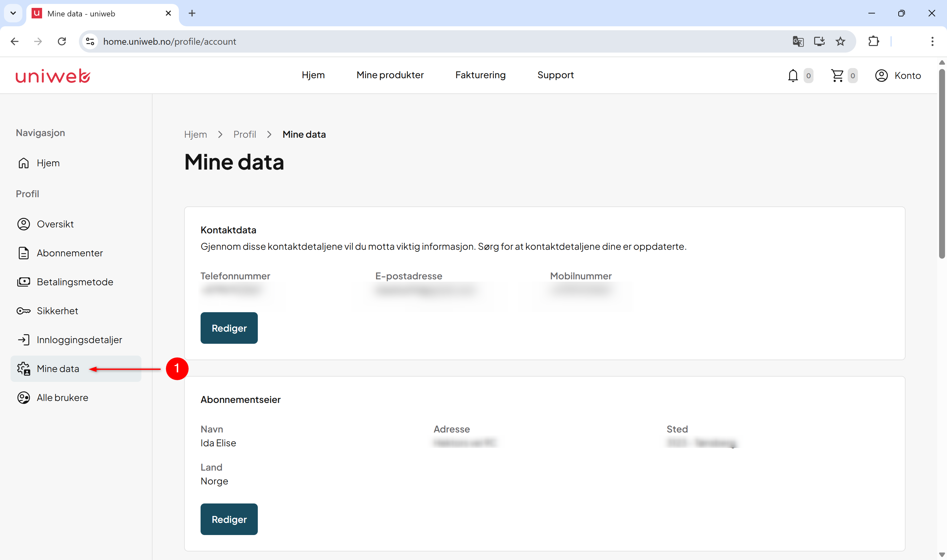Go back with browser back arrow

(x=15, y=41)
